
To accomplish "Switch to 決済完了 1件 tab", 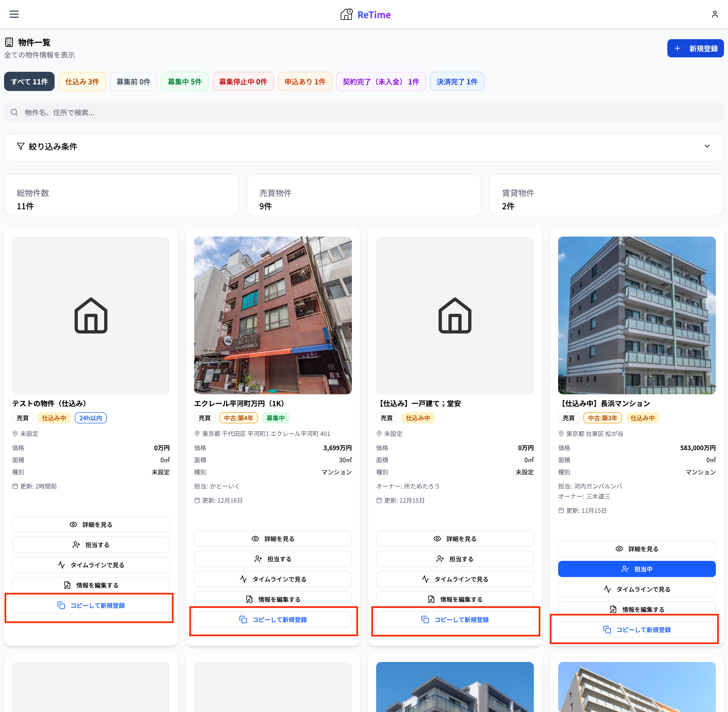I will pyautogui.click(x=457, y=82).
